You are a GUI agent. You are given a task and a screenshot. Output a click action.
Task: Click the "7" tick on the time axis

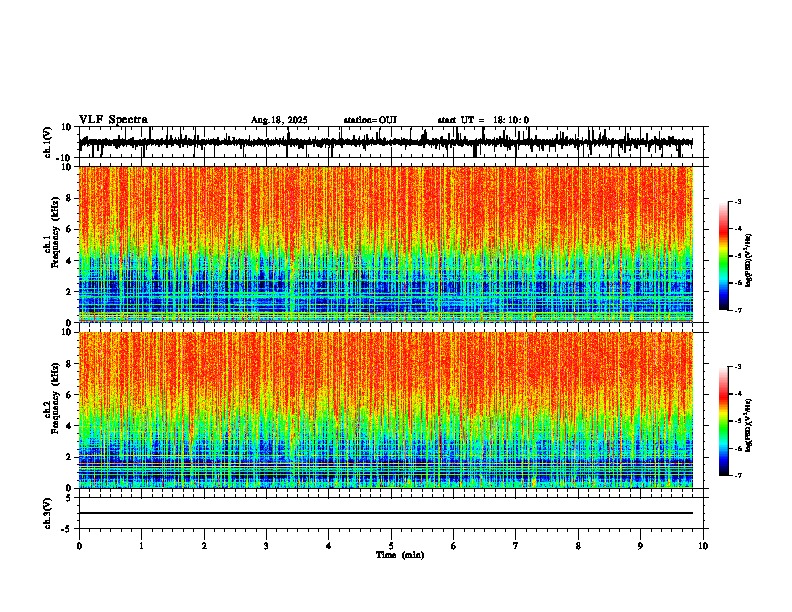click(x=516, y=546)
